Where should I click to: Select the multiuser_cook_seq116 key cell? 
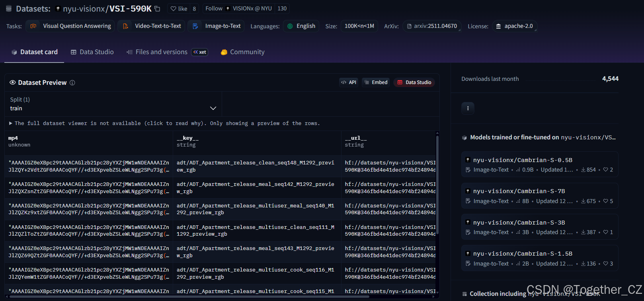click(x=257, y=274)
